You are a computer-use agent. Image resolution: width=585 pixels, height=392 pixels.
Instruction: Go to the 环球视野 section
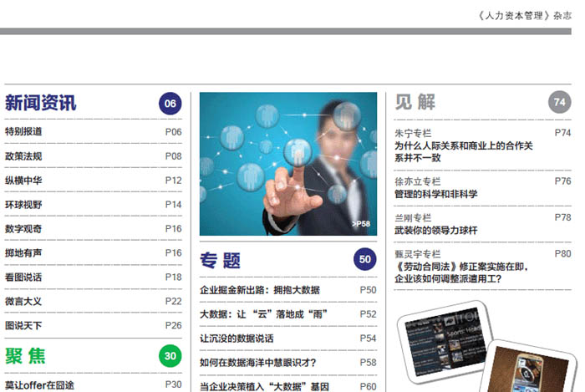click(23, 205)
